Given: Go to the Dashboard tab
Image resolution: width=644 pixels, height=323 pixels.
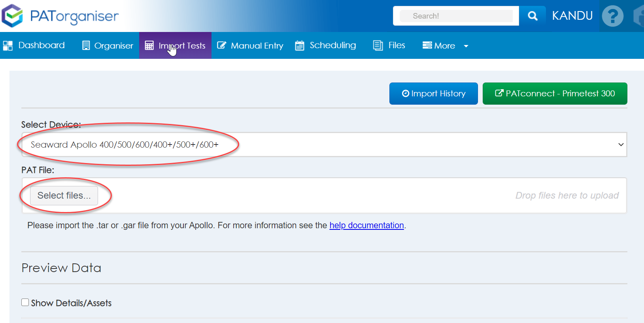Looking at the screenshot, I should (34, 45).
